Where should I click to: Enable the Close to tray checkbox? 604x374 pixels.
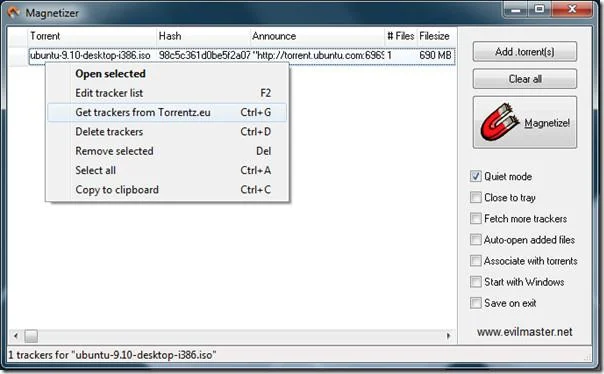[476, 198]
